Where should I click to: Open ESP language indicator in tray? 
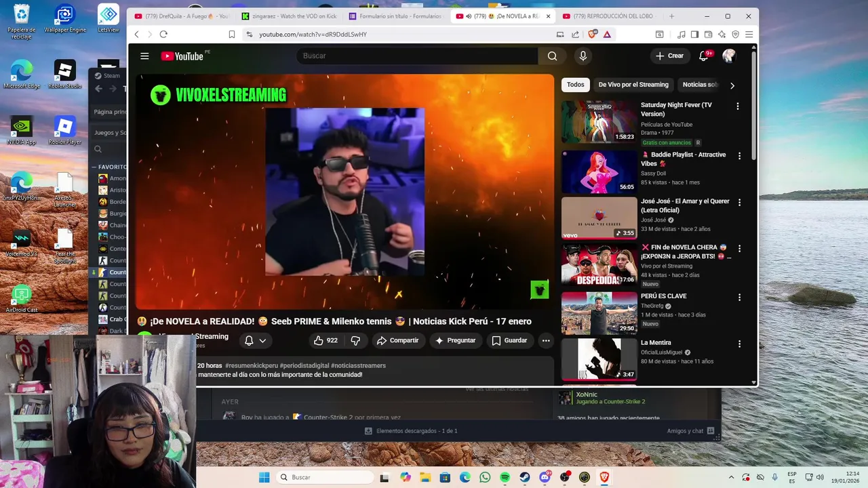[792, 477]
